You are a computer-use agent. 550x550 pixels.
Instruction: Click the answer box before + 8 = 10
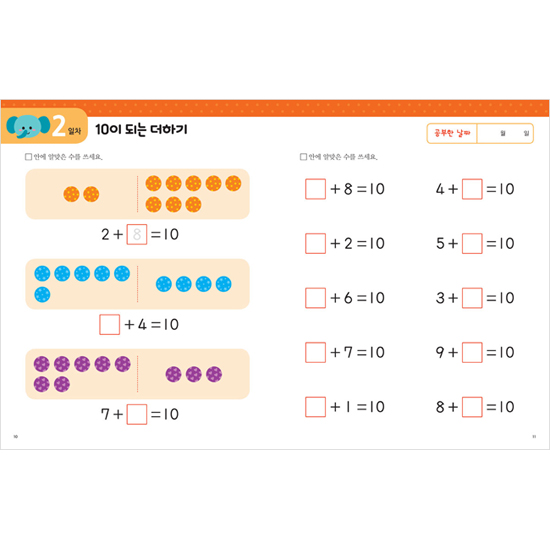315,189
